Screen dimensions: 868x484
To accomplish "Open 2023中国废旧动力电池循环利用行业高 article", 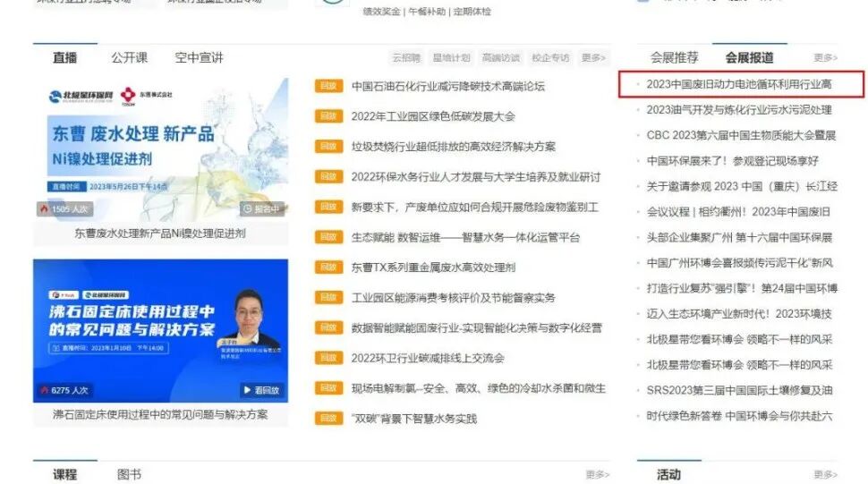I will coord(739,84).
